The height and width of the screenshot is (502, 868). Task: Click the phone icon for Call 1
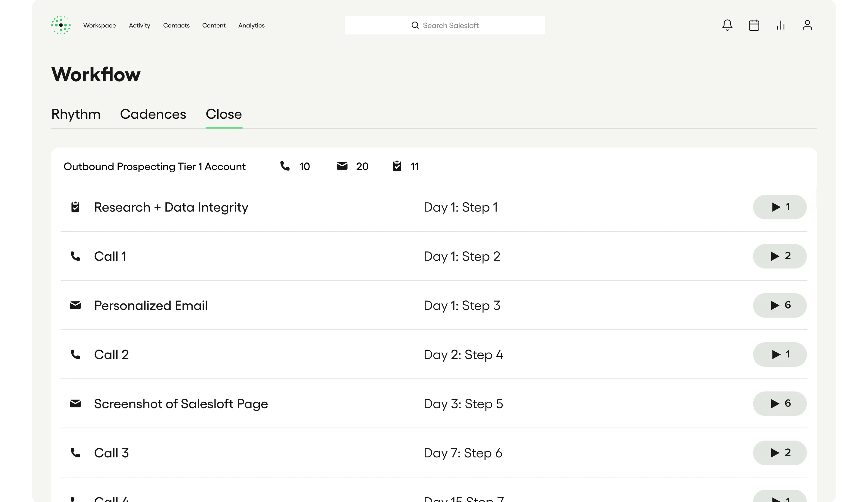(x=75, y=256)
